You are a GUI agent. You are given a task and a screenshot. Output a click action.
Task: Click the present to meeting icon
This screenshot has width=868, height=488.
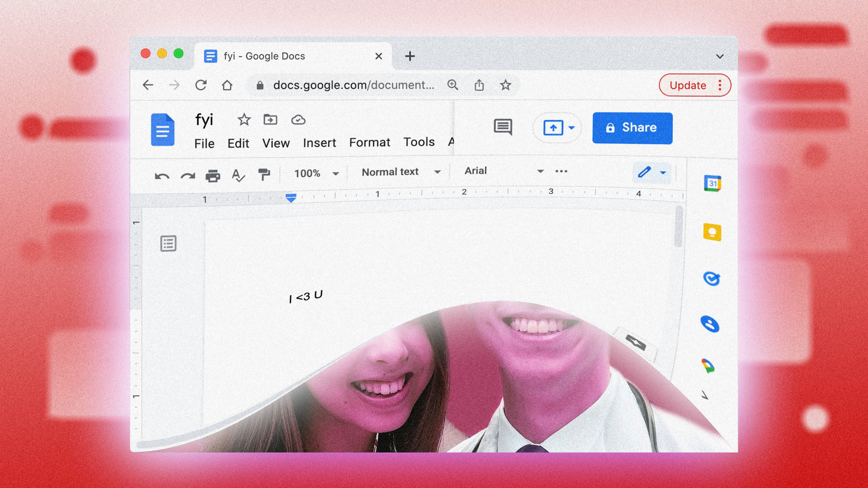pos(553,128)
